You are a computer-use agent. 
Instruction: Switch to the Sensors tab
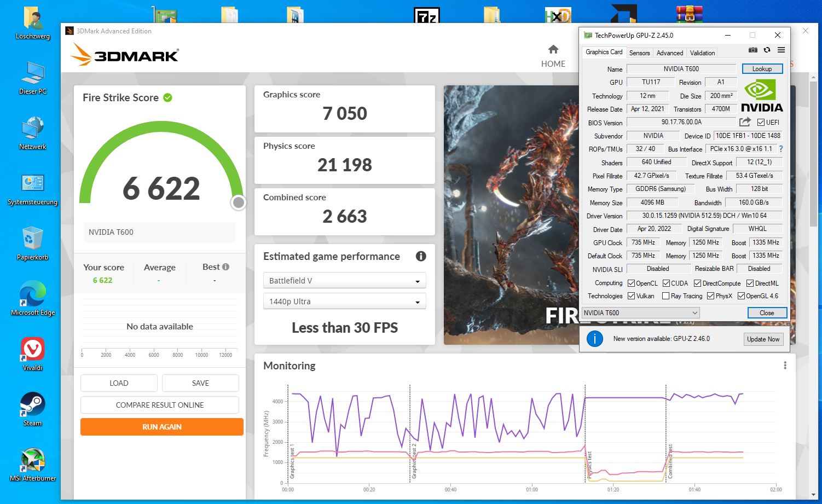[x=639, y=53]
